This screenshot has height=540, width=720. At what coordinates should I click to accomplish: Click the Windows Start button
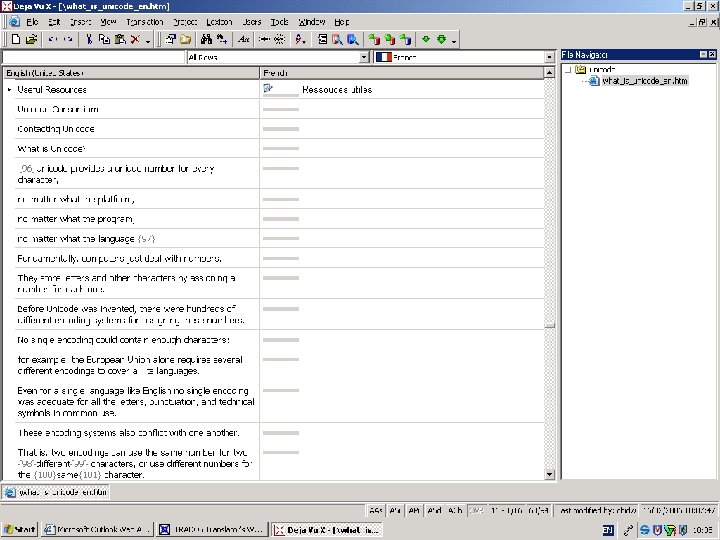coord(19,529)
